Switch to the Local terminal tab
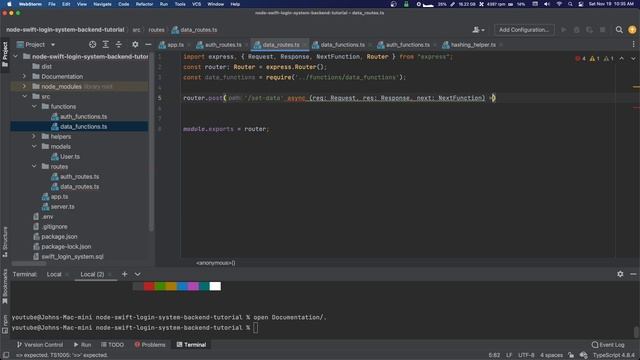Screen dimensions: 640x360 pyautogui.click(x=54, y=274)
